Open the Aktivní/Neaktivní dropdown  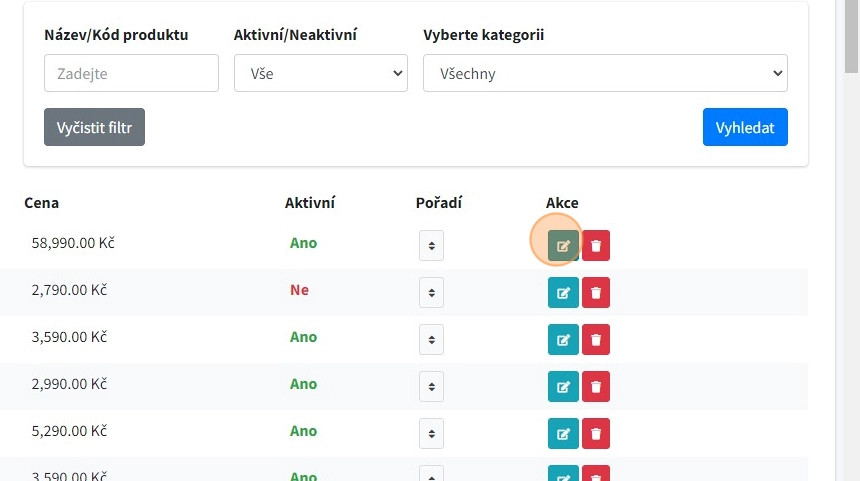320,73
